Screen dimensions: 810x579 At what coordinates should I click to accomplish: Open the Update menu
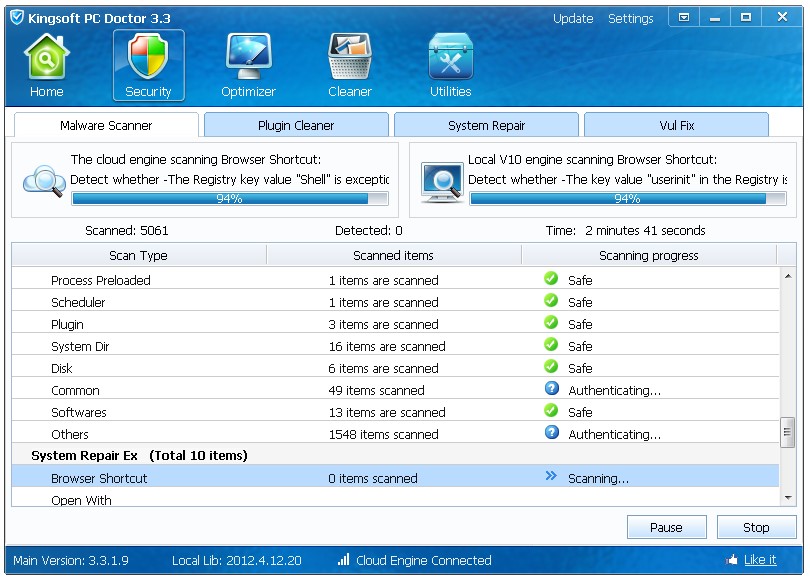573,19
